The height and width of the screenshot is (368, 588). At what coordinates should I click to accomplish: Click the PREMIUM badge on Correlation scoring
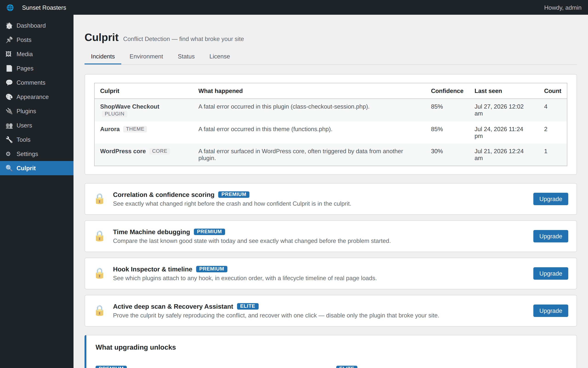click(x=234, y=195)
